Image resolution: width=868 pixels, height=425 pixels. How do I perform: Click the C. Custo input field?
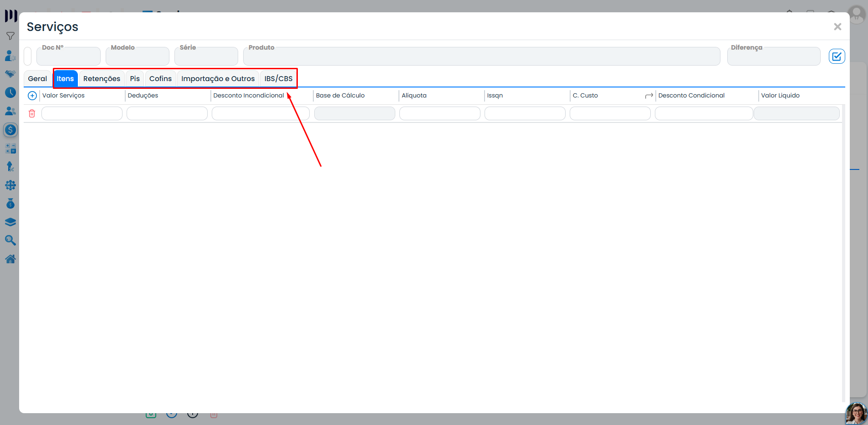(610, 113)
